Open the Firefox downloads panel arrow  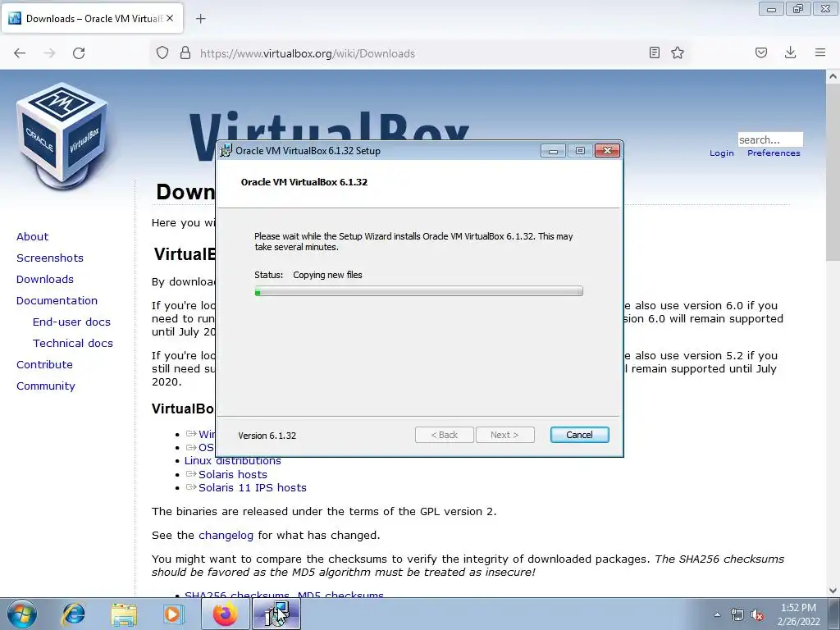click(x=790, y=52)
